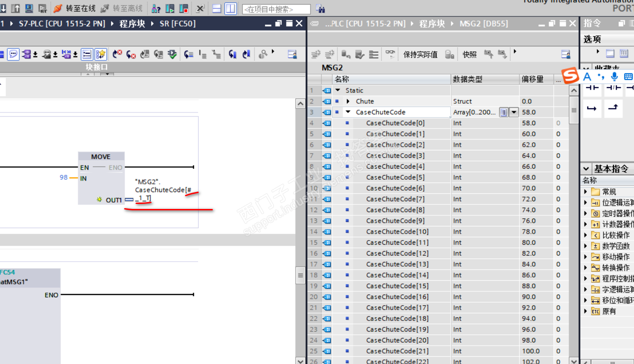Click scroll-up arrow of the MSG2 table scrollbar

[x=574, y=91]
